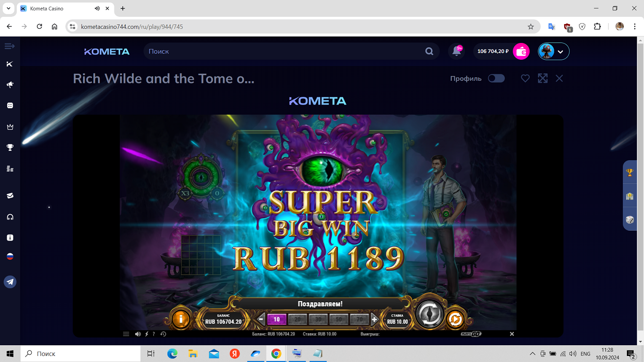Toggle fast play lightning icon
Viewport: 644px width, 362px height.
[146, 334]
